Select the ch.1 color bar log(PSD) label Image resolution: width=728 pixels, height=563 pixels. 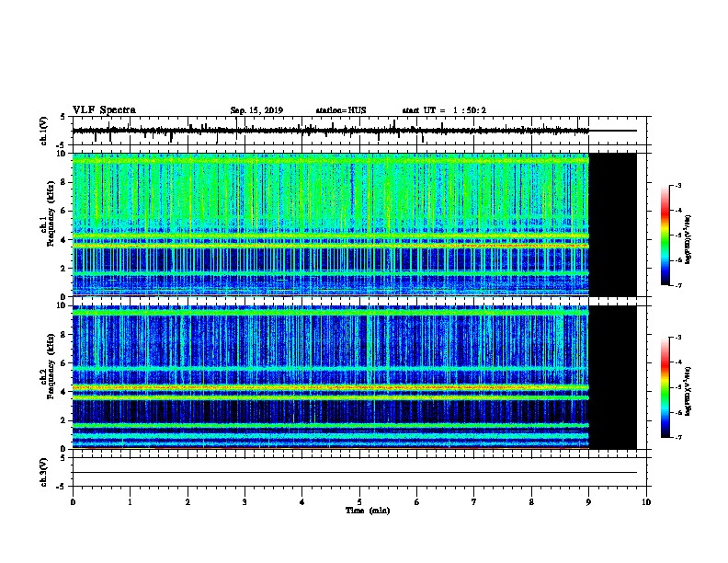688,239
